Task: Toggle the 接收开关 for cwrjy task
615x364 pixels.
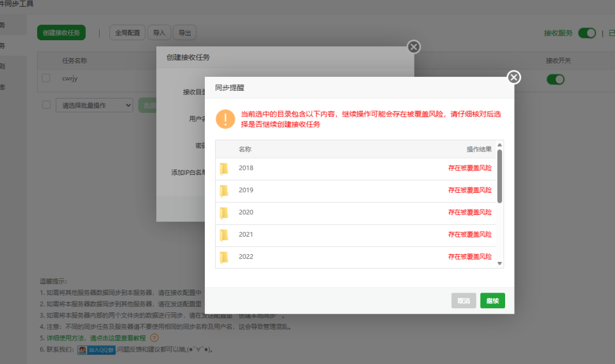Action: tap(556, 80)
